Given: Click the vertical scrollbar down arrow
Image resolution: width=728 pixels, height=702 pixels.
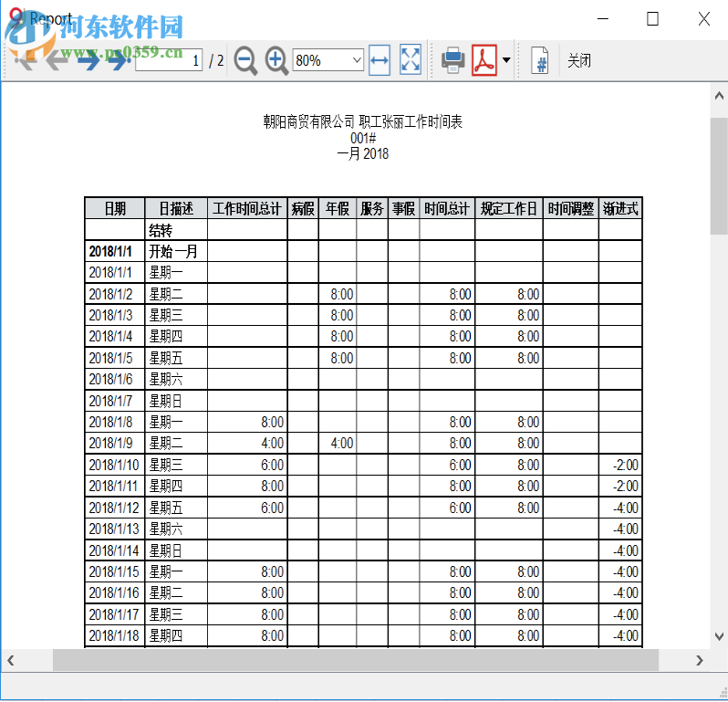Looking at the screenshot, I should [719, 635].
